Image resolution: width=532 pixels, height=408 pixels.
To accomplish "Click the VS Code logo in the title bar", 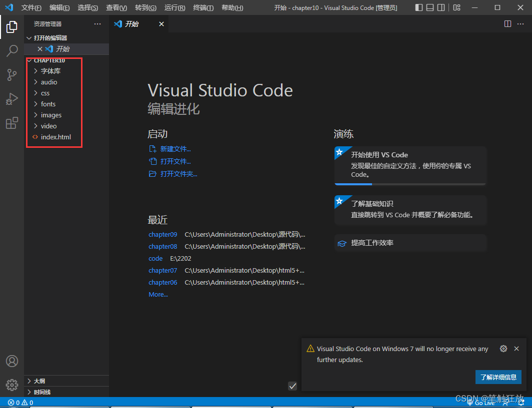I will (9, 7).
